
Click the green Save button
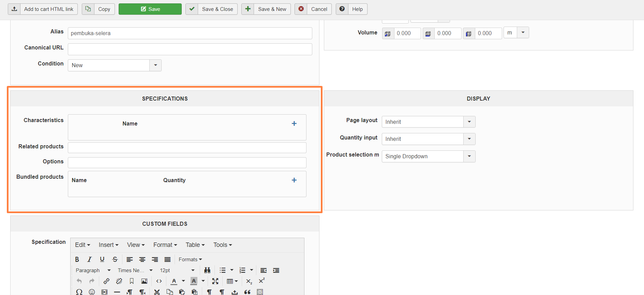tap(150, 9)
